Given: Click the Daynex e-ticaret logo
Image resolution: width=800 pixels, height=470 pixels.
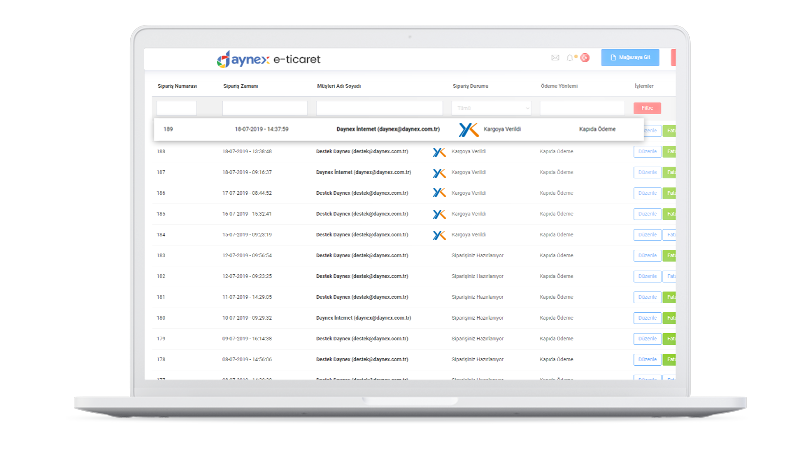Looking at the screenshot, I should 268,59.
